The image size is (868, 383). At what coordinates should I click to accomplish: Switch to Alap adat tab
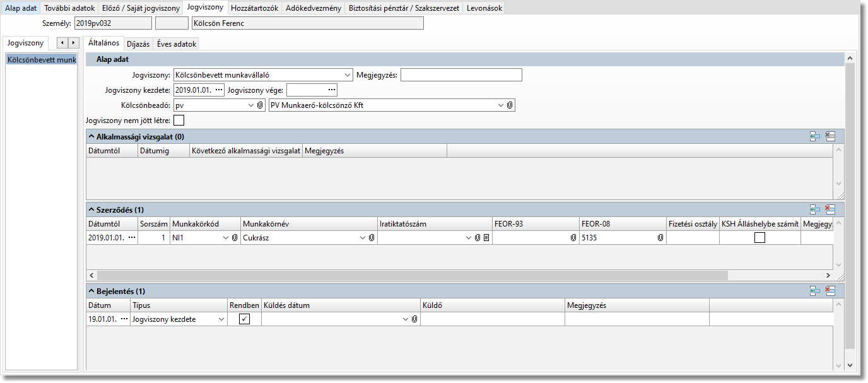point(21,8)
